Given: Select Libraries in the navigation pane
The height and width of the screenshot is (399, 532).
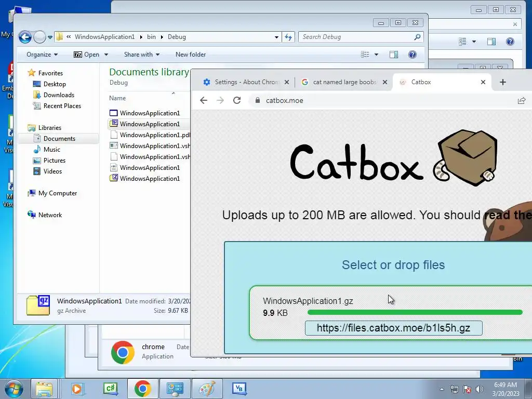Looking at the screenshot, I should pos(49,128).
